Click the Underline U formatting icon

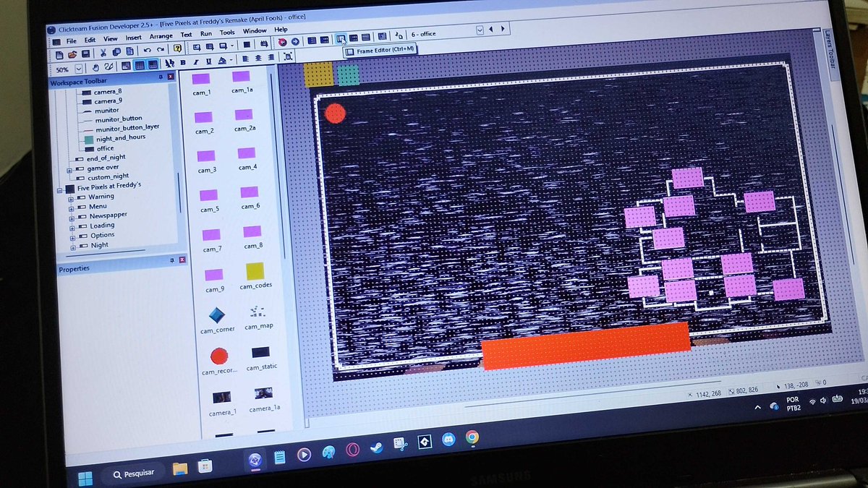(208, 61)
